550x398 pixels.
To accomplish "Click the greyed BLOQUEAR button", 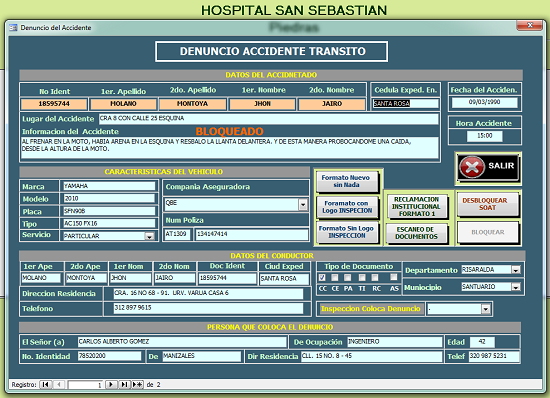I will [x=488, y=232].
